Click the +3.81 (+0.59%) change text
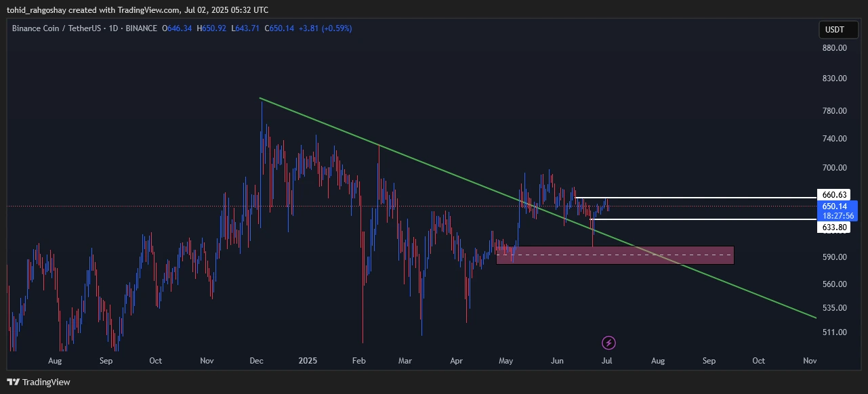Screen dimensions: 868x394 click(325, 28)
